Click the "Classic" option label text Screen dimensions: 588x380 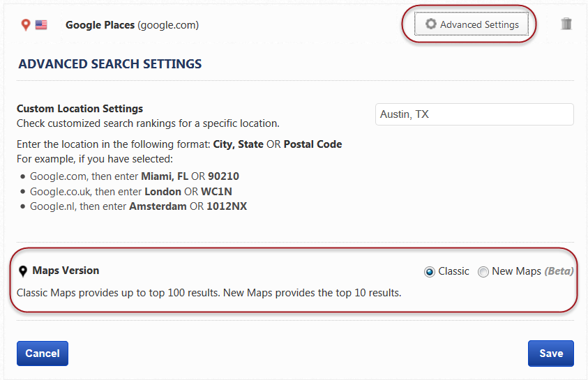[x=453, y=271]
